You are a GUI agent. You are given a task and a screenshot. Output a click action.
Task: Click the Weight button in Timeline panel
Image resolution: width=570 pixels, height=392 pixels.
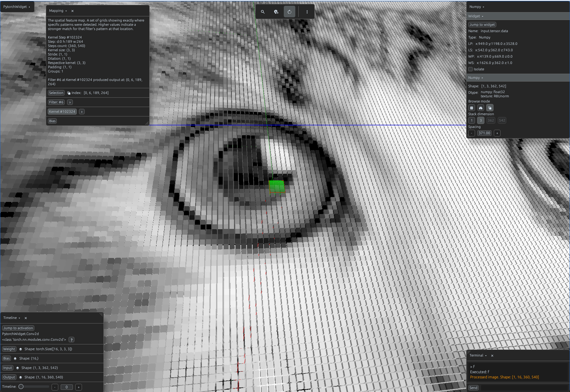(x=9, y=349)
